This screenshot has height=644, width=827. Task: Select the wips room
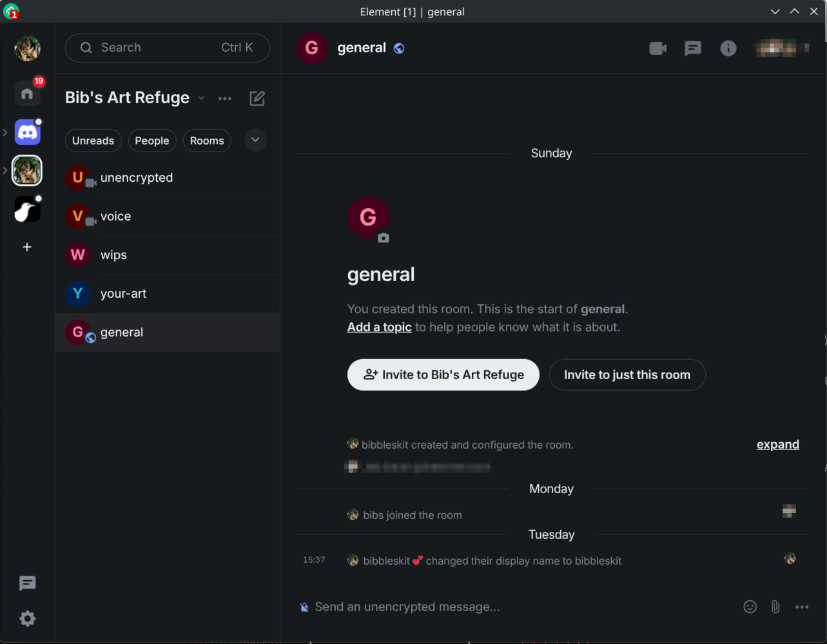coord(113,255)
